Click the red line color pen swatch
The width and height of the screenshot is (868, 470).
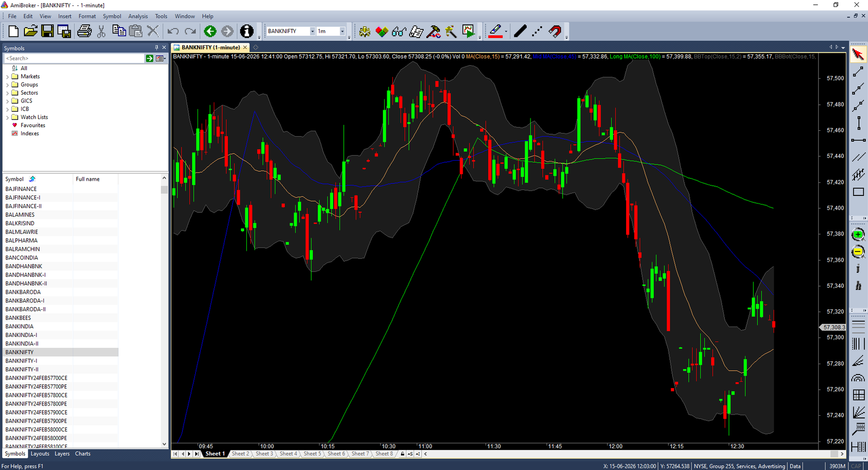pos(495,31)
